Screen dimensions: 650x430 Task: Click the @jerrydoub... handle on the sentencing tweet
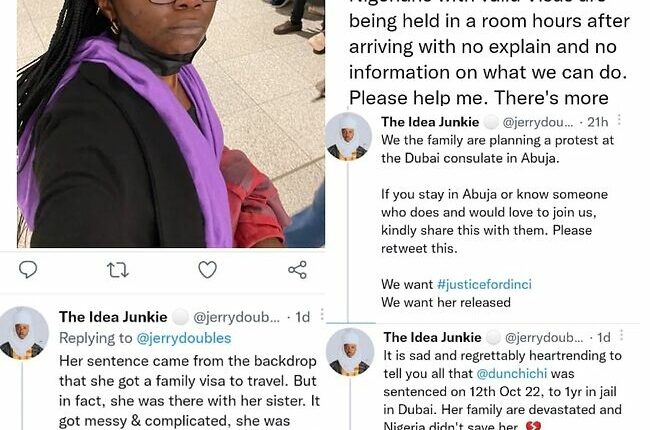tap(544, 338)
